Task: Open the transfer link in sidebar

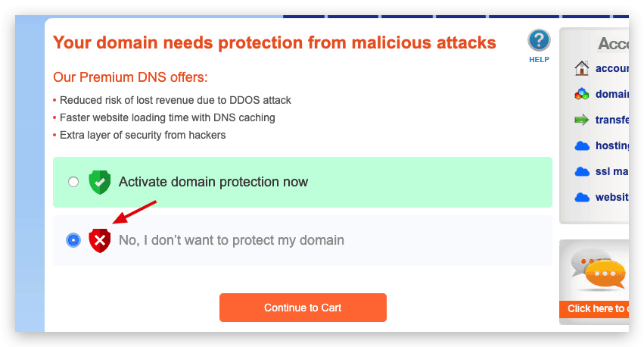Action: coord(612,120)
